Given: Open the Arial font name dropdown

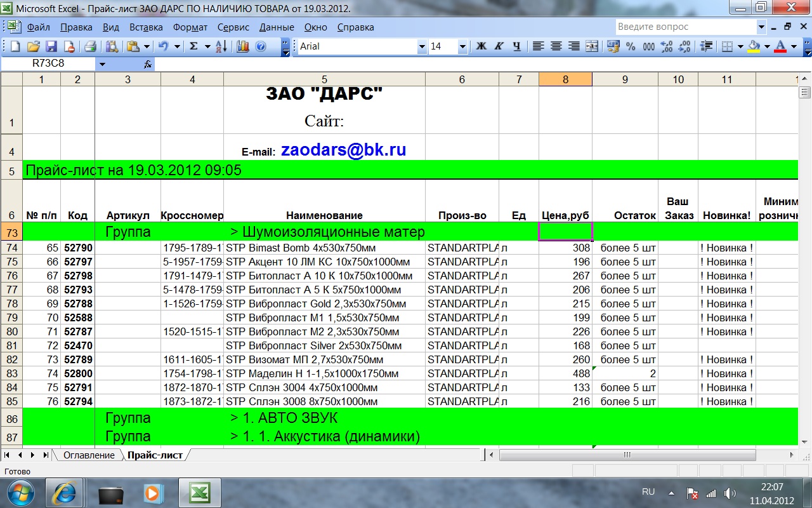Looking at the screenshot, I should coord(422,46).
